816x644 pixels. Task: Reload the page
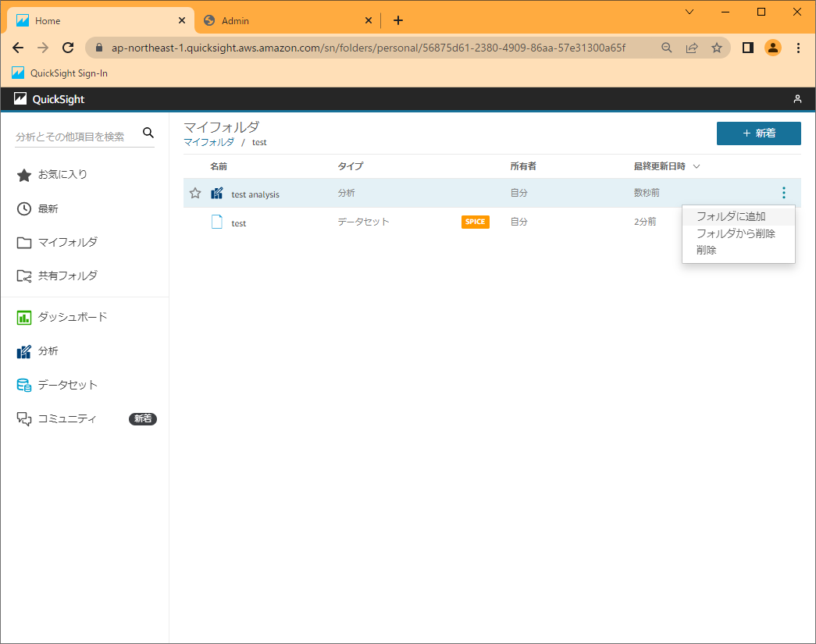(68, 48)
